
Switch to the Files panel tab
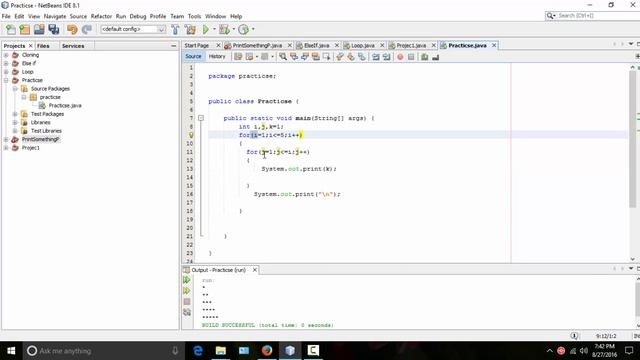(x=43, y=46)
